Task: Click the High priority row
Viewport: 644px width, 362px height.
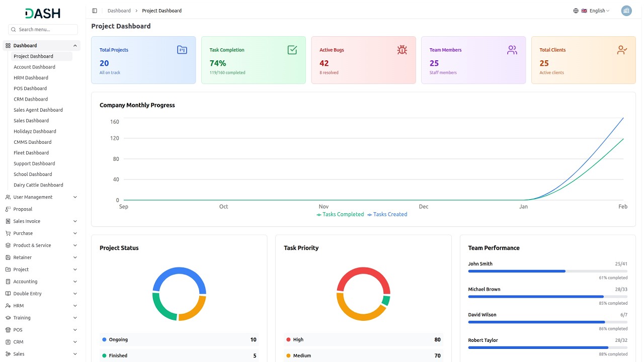Action: pyautogui.click(x=363, y=340)
